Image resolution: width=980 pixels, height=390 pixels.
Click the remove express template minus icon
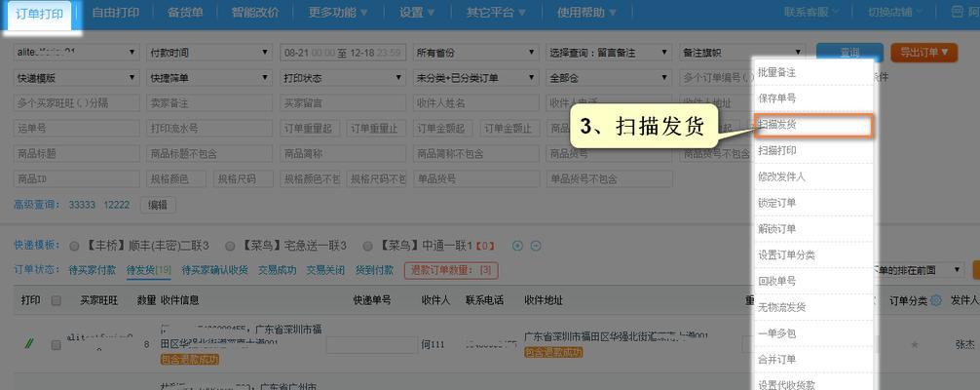(x=536, y=246)
